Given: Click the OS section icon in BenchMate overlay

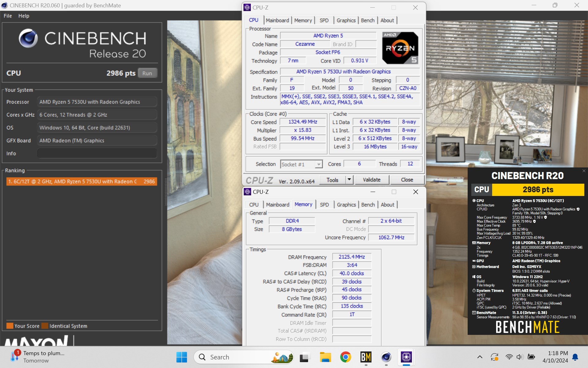Looking at the screenshot, I should (x=474, y=277).
